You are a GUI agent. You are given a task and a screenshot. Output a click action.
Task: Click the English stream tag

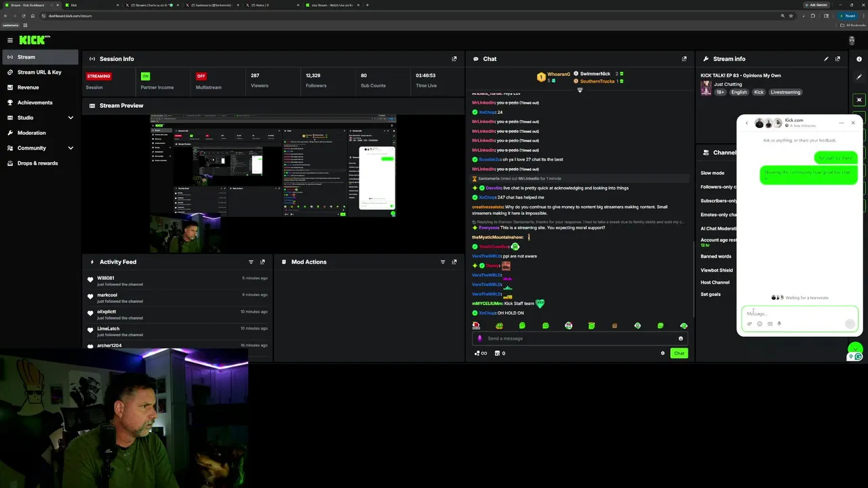739,92
